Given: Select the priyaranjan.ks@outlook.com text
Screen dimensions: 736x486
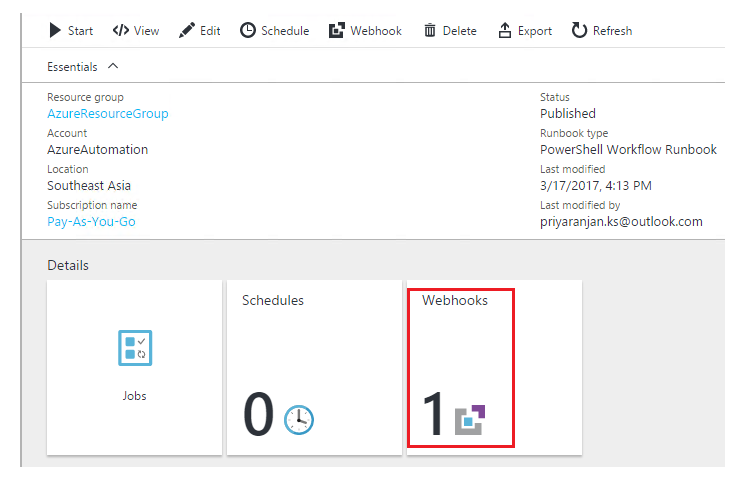Looking at the screenshot, I should pyautogui.click(x=621, y=222).
